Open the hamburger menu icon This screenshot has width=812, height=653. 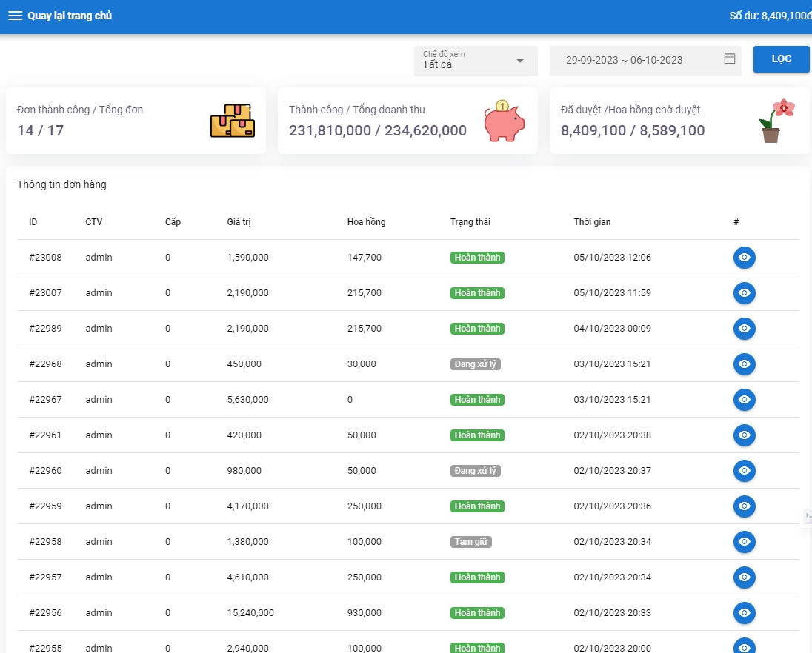coord(15,16)
